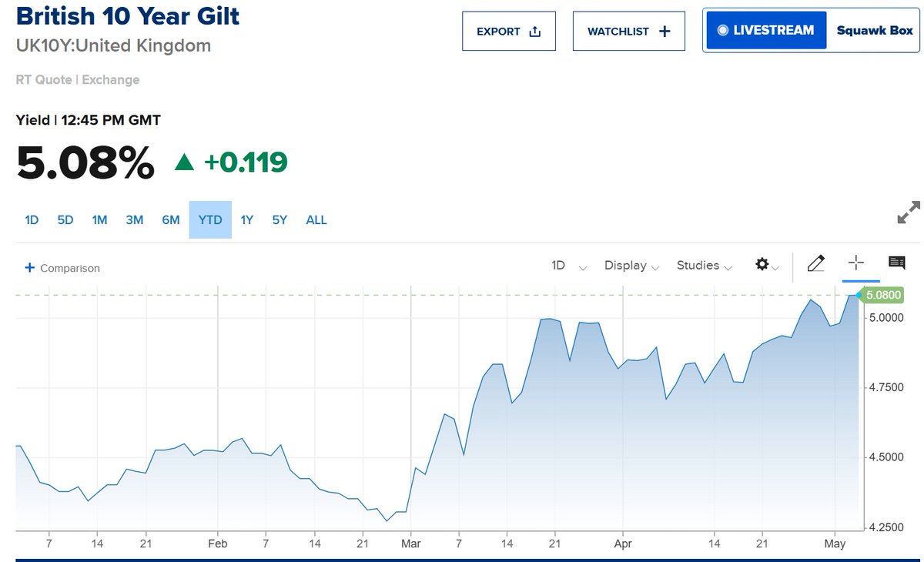Select the pencil drawing tool
The image size is (924, 562).
click(816, 264)
